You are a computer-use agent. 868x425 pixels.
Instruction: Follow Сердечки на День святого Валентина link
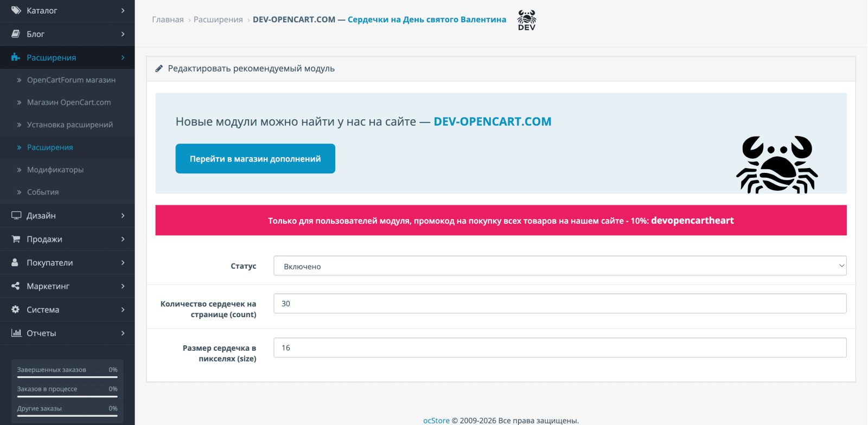coord(427,20)
